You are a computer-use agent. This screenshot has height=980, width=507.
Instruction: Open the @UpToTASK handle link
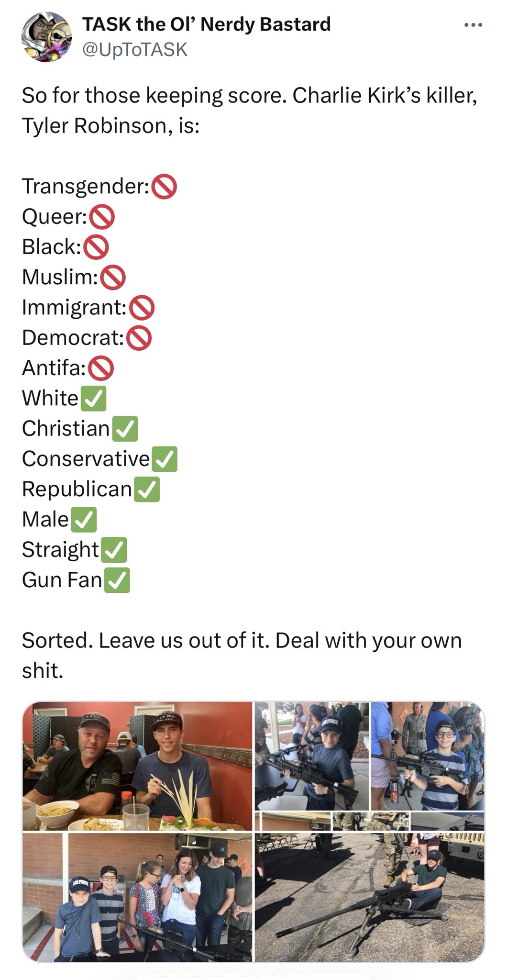135,50
